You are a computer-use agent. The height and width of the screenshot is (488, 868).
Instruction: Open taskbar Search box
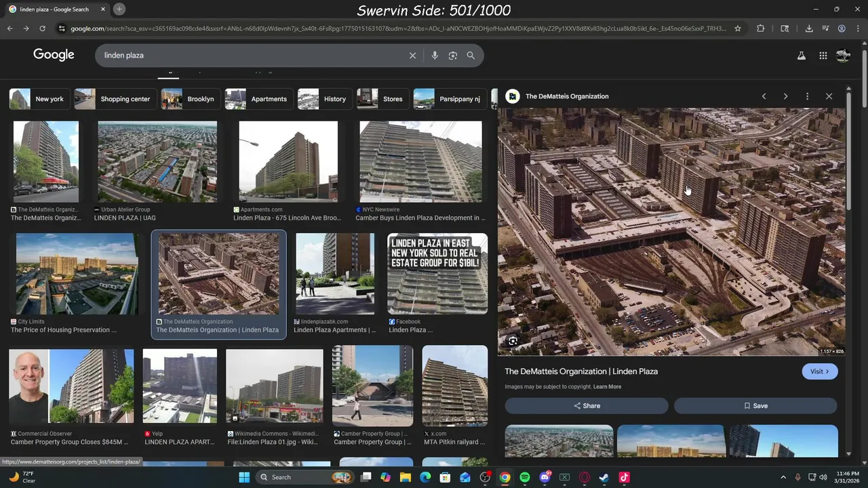pos(304,477)
